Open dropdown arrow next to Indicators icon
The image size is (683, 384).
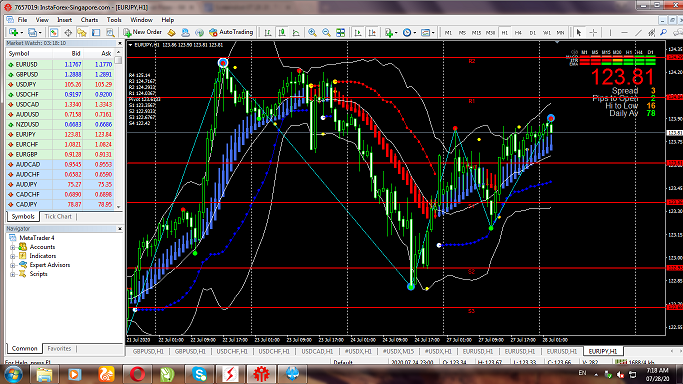coord(396,33)
